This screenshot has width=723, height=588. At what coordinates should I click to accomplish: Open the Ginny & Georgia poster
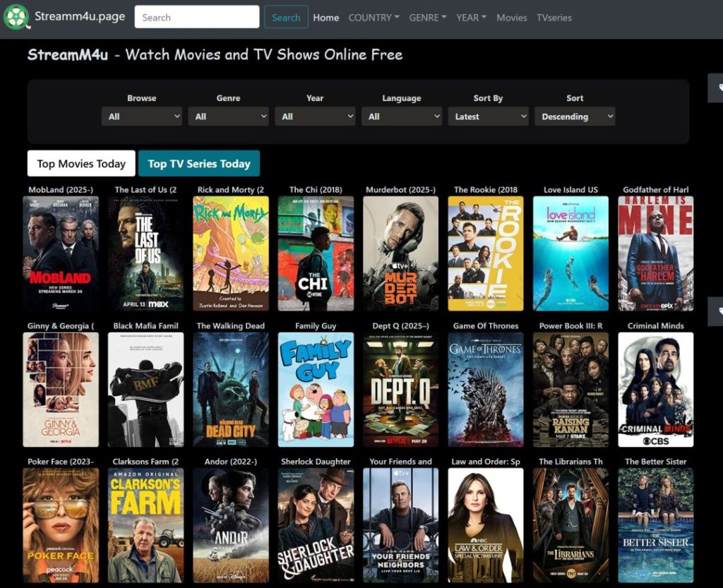[x=61, y=390]
